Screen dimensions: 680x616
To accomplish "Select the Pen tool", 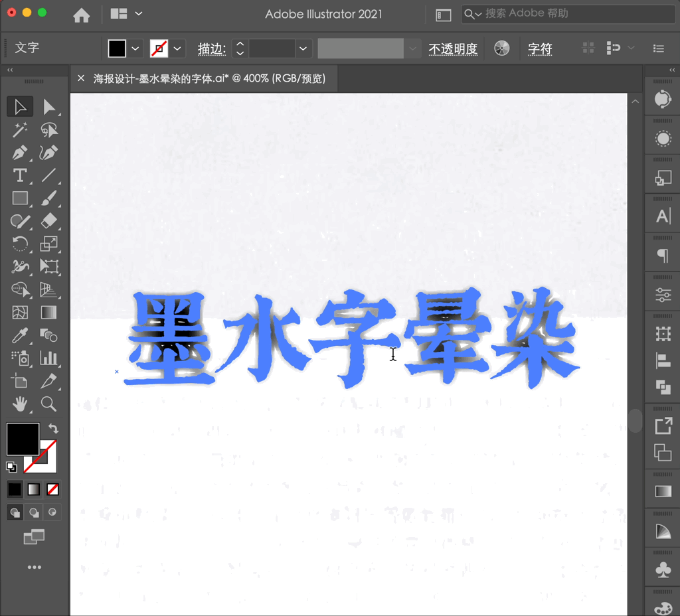I will click(19, 152).
